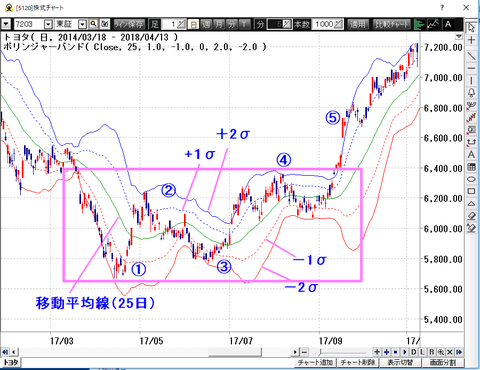Select the rectangle drawing tool
This screenshot has height=370, width=480.
[471, 191]
